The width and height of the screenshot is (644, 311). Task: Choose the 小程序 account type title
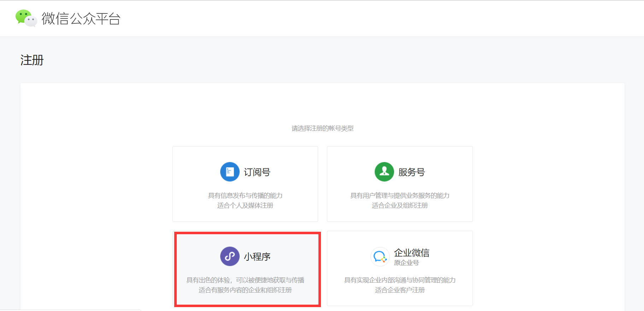click(257, 257)
